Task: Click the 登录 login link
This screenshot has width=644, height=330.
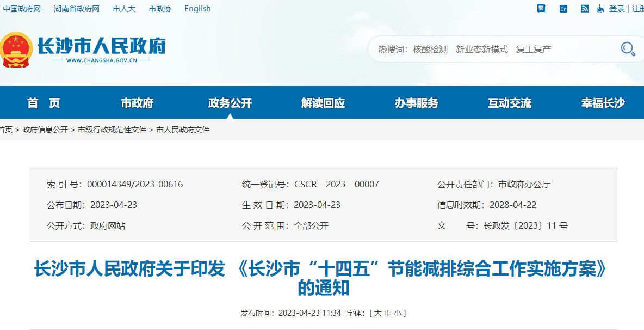Action: (x=617, y=9)
